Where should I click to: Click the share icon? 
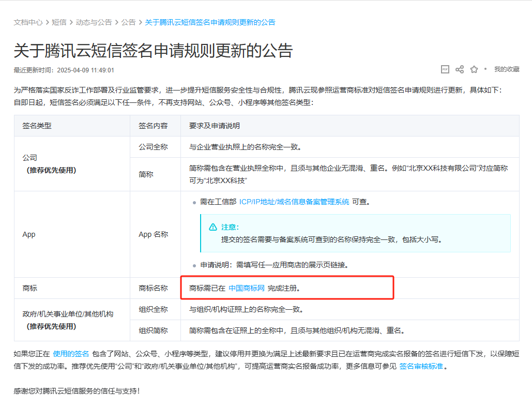tap(460, 69)
